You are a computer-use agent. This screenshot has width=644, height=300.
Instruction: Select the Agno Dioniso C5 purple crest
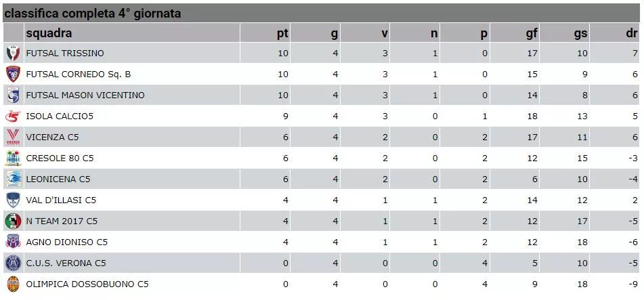(x=13, y=242)
